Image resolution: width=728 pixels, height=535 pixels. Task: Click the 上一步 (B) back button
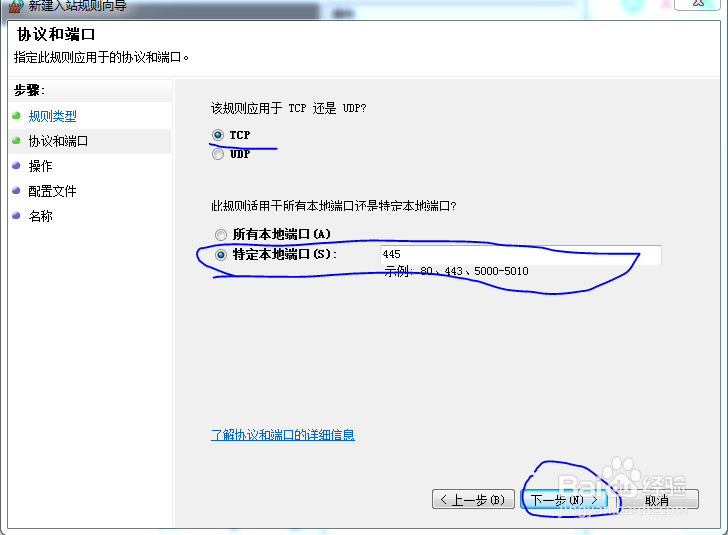click(x=473, y=499)
